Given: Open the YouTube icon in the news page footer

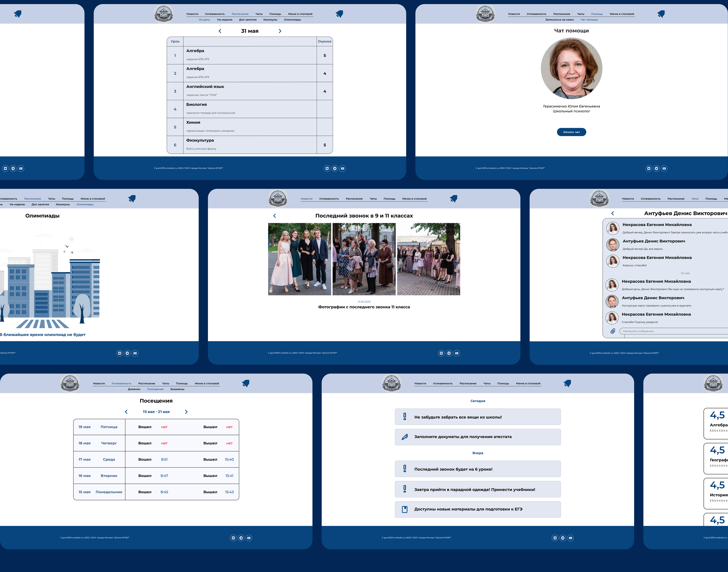Looking at the screenshot, I should pos(457,353).
